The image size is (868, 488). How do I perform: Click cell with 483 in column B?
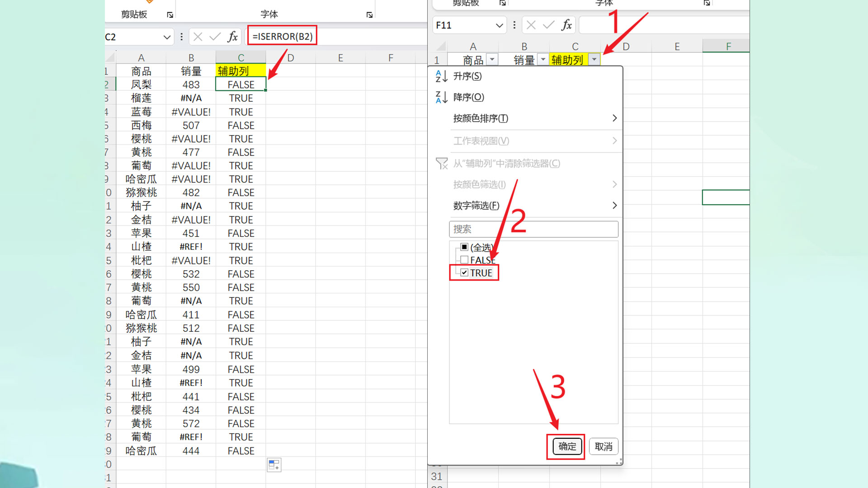pos(191,84)
